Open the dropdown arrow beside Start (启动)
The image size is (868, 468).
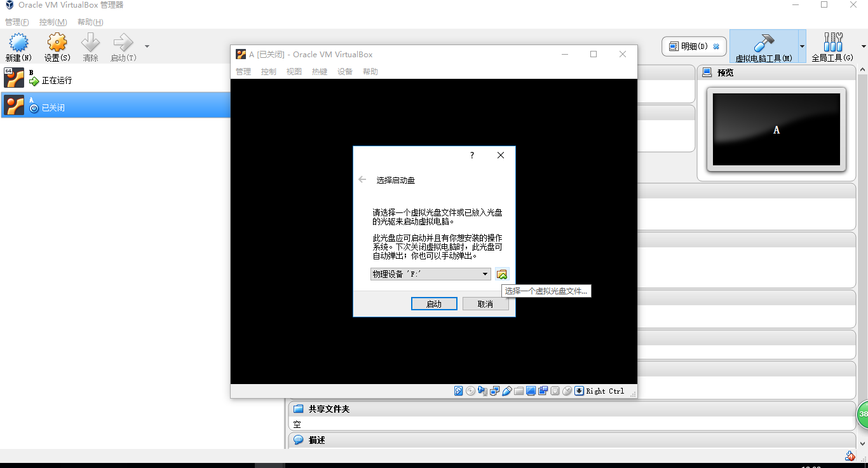(147, 46)
